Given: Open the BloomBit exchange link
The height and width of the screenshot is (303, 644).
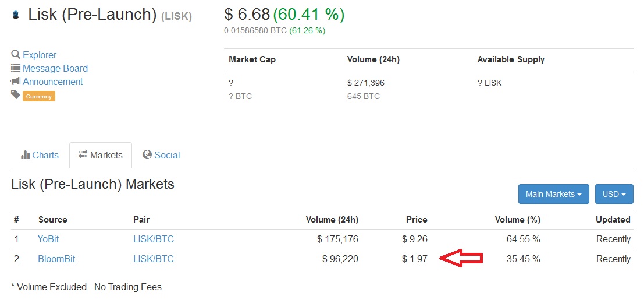Looking at the screenshot, I should coord(56,259).
